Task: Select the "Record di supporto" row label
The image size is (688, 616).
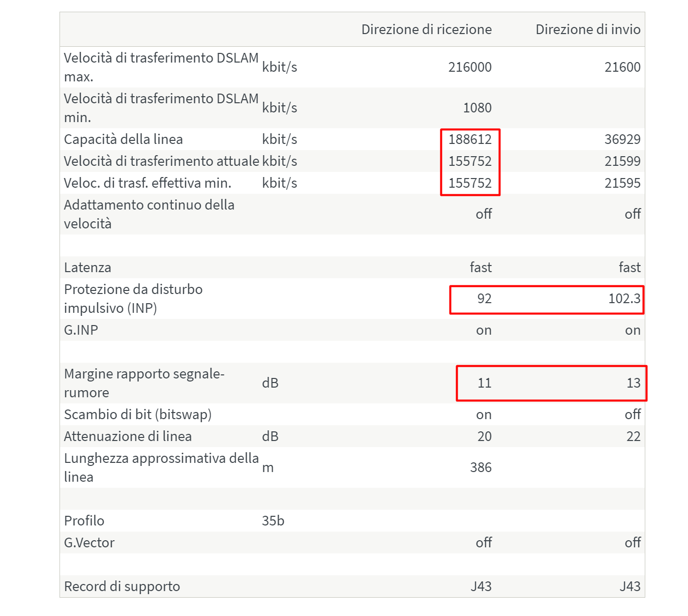Action: pos(122,586)
